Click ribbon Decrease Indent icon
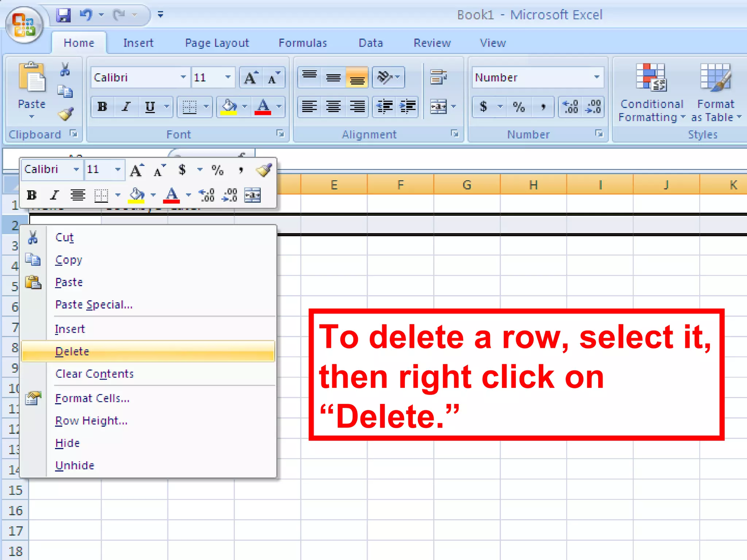 tap(384, 107)
